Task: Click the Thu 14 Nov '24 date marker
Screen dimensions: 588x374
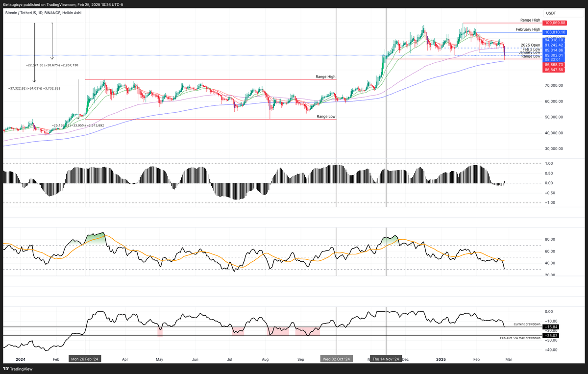Action: (387, 359)
